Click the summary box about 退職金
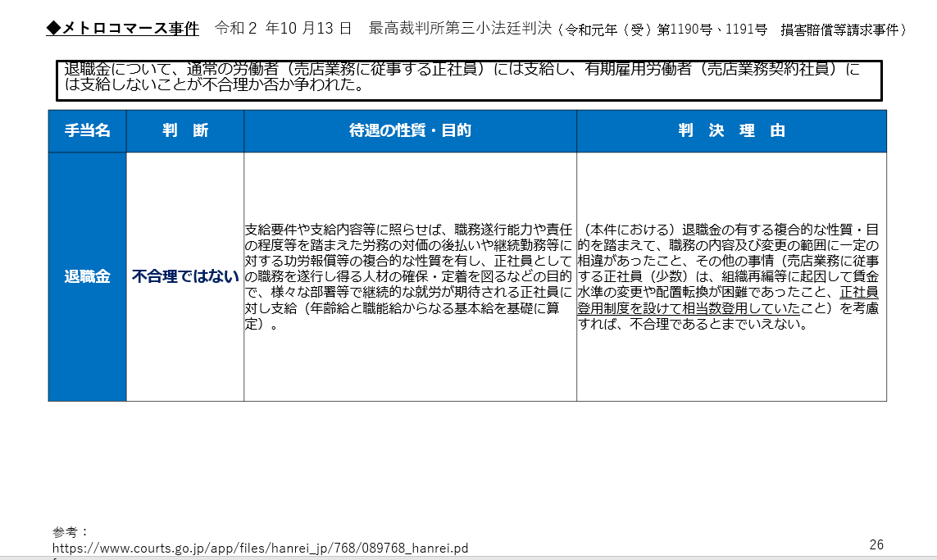This screenshot has height=560, width=937. (x=469, y=80)
